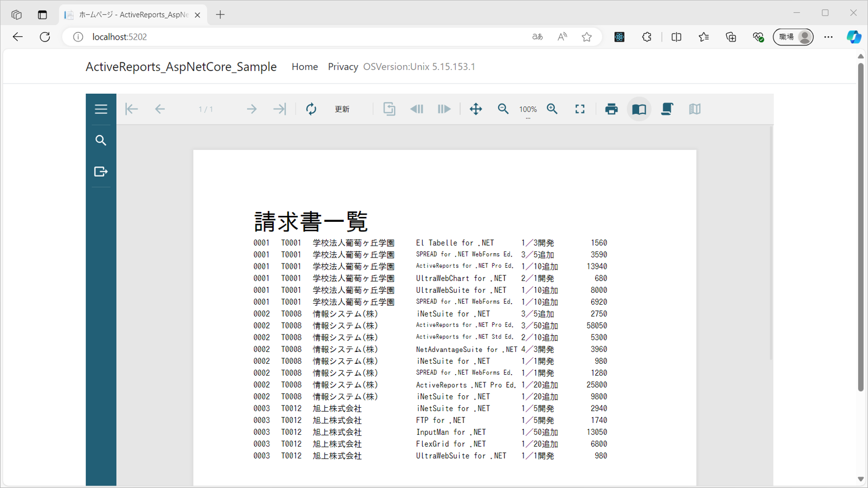Print the report using printer icon
The width and height of the screenshot is (868, 488).
611,109
